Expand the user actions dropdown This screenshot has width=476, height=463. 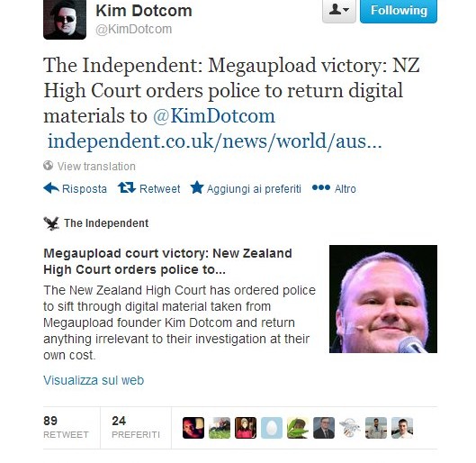339,11
